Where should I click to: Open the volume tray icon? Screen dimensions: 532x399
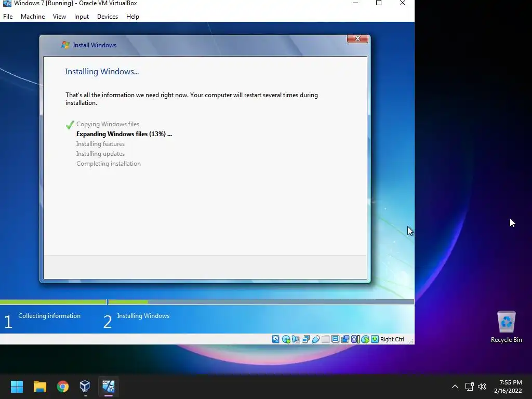482,387
